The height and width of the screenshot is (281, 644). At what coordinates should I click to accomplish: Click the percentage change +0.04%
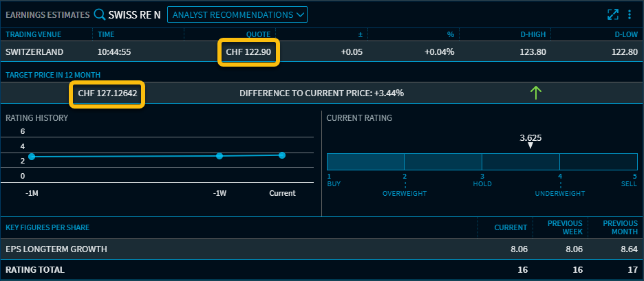click(x=440, y=52)
